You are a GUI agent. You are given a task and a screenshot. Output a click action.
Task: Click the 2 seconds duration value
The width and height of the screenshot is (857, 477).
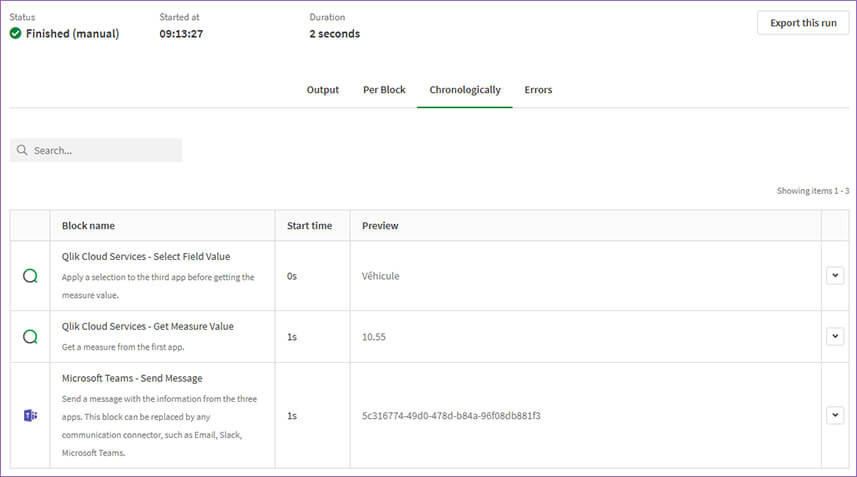point(334,34)
